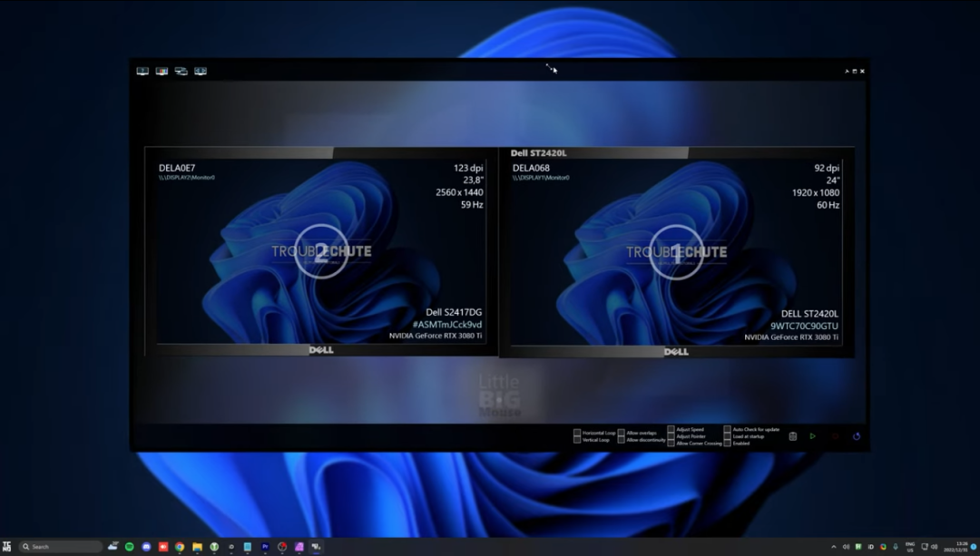Viewport: 980px width, 556px height.
Task: Click the green tray icon
Action: point(858,547)
